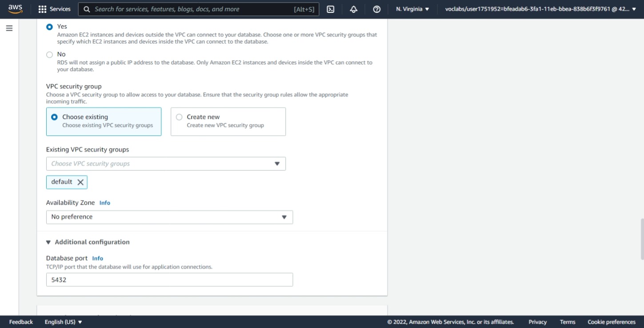
Task: Click the Database port input field
Action: tap(169, 280)
